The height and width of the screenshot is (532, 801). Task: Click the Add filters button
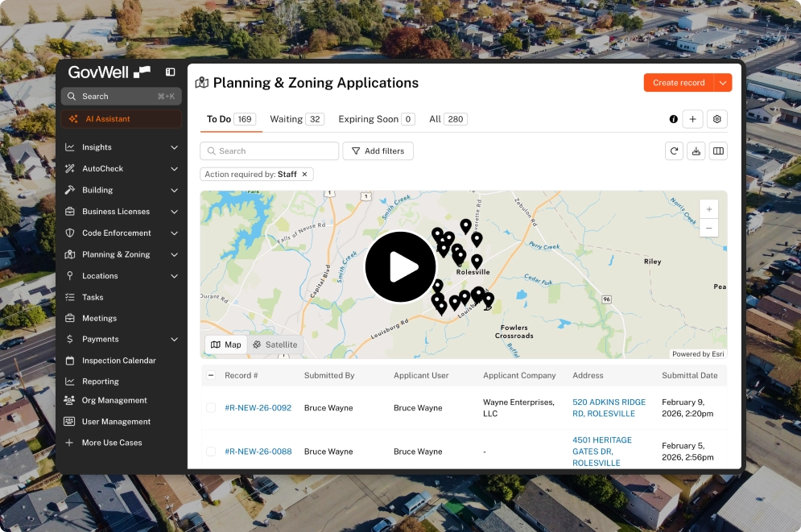378,151
